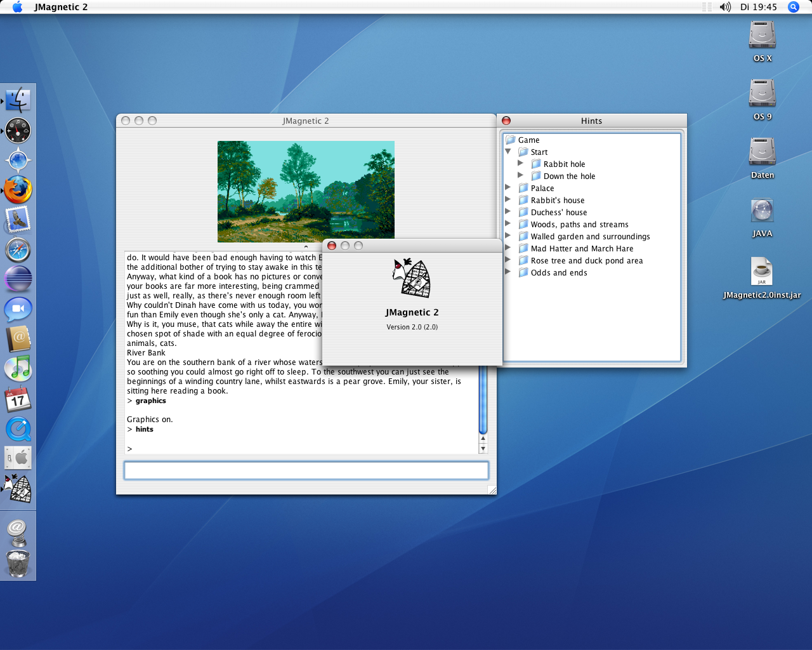This screenshot has width=812, height=650.
Task: Open iCal calendar in the Dock
Action: [18, 399]
